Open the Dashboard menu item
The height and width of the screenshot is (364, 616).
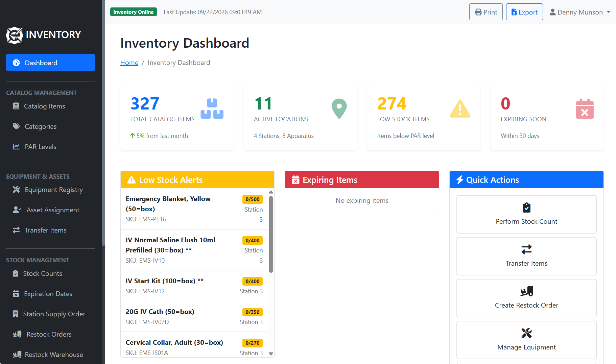(50, 63)
